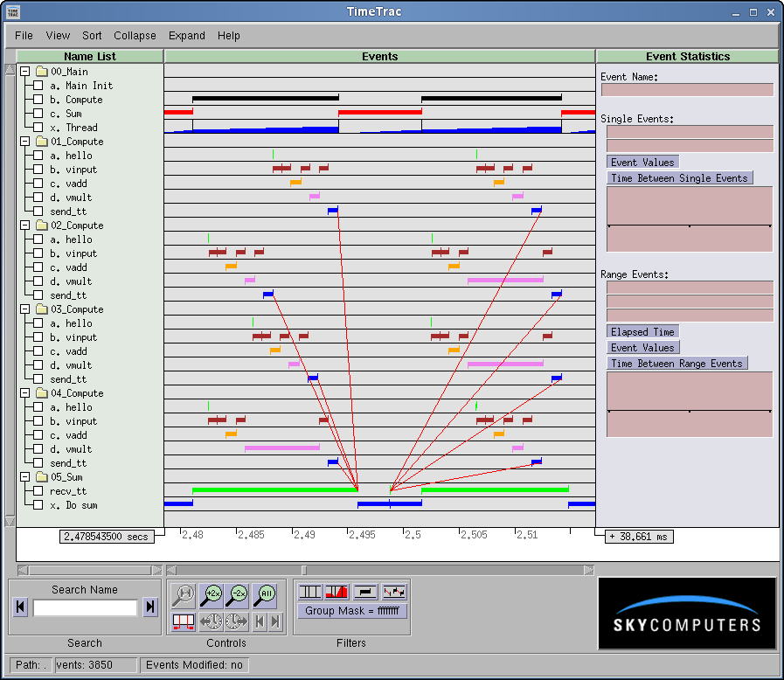Click the Event Name field
The height and width of the screenshot is (680, 784).
pos(688,90)
